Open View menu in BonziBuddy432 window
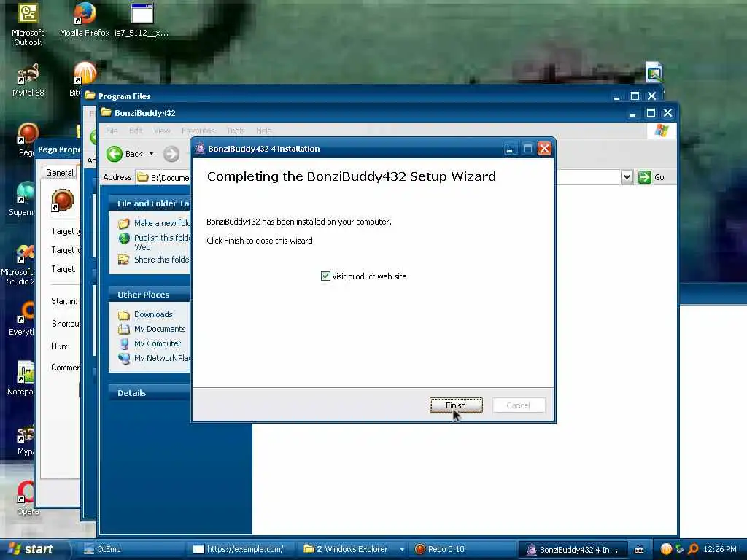Image resolution: width=747 pixels, height=560 pixels. tap(162, 131)
